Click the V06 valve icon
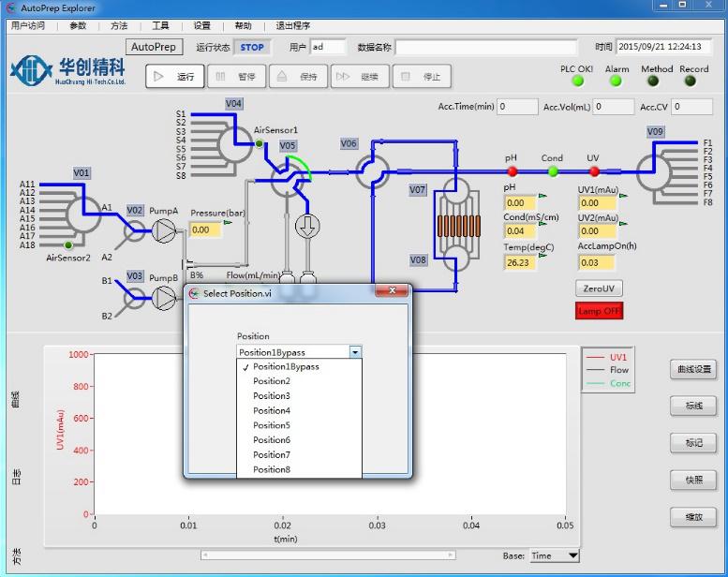Image resolution: width=728 pixels, height=577 pixels. [371, 172]
